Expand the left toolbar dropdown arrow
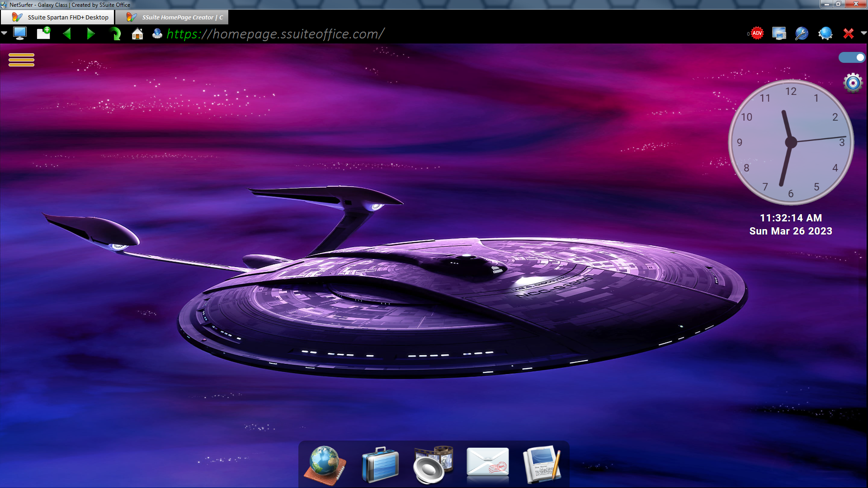Image resolution: width=868 pixels, height=488 pixels. 4,33
